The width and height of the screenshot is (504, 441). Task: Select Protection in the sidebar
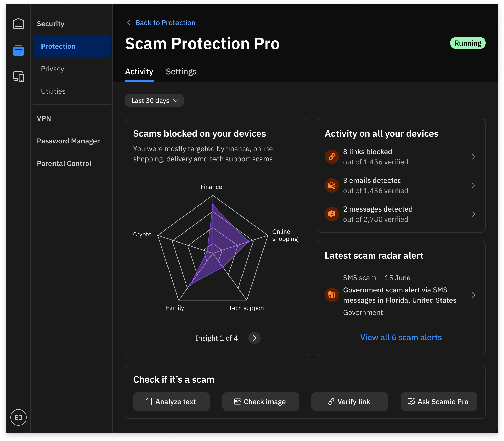click(x=72, y=46)
